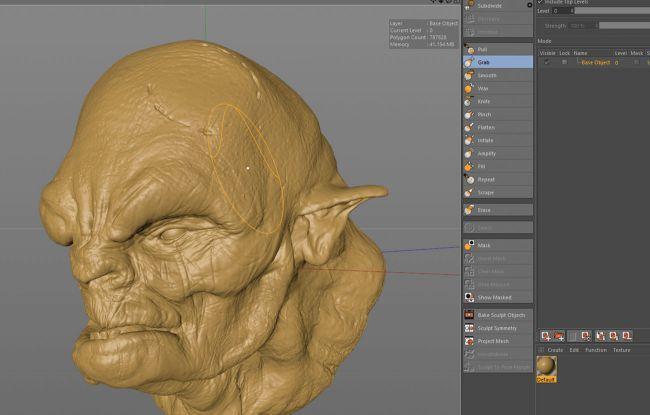Click the disabled Decrease level command

tap(497, 19)
